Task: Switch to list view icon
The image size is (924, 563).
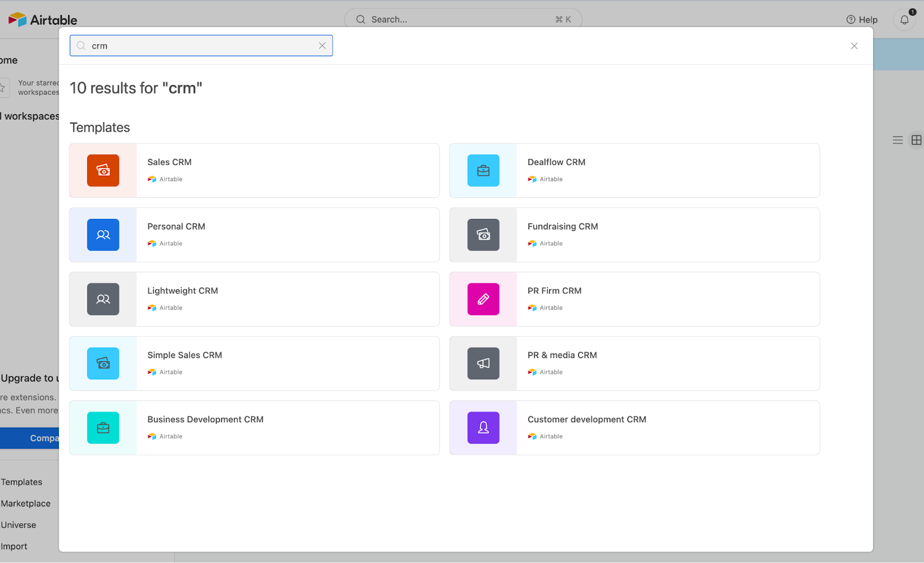Action: (x=897, y=140)
